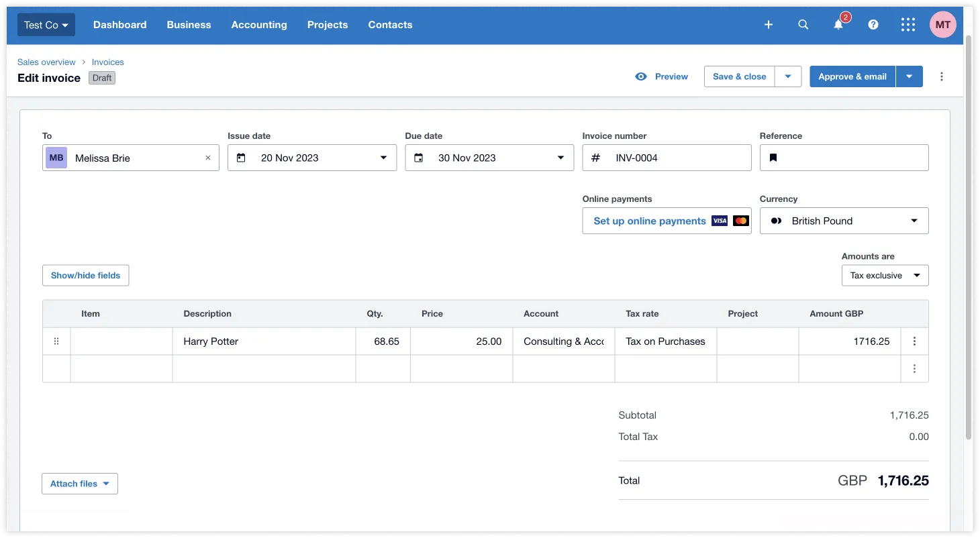Open more options for Harry Potter row
Image resolution: width=980 pixels, height=538 pixels.
coord(914,341)
